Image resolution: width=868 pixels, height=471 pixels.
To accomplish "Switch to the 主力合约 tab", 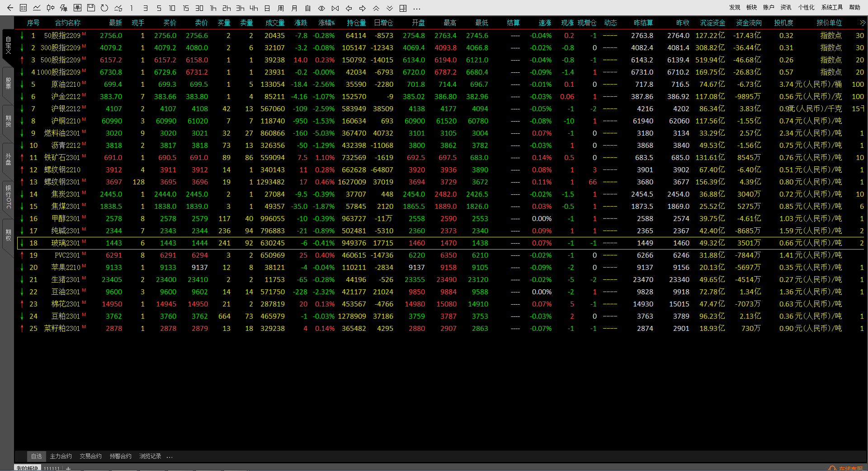I will coord(61,457).
